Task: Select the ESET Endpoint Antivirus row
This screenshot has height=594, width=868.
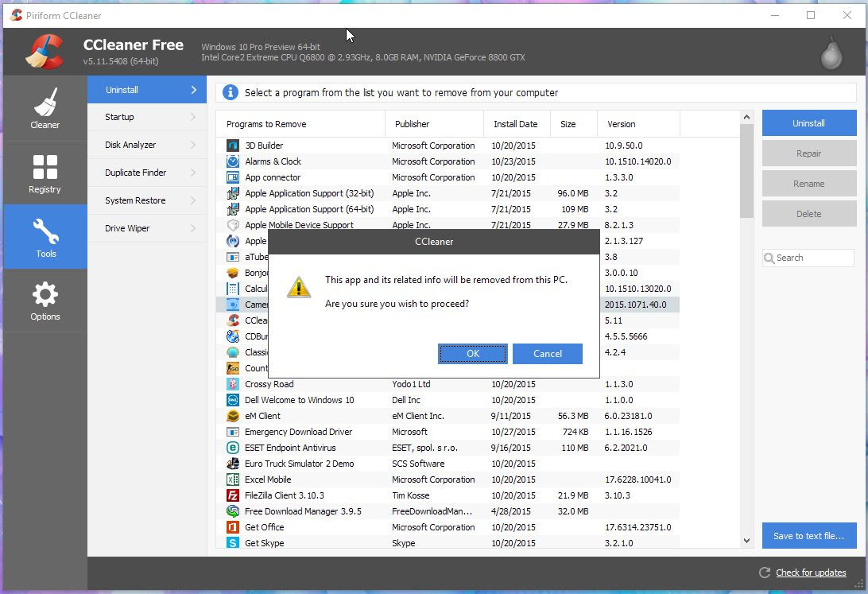Action: 448,448
